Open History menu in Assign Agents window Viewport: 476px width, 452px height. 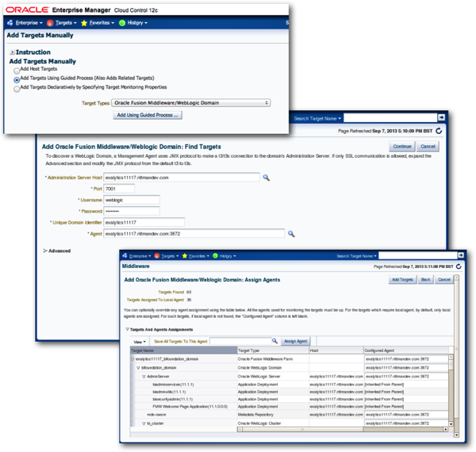pyautogui.click(x=228, y=256)
